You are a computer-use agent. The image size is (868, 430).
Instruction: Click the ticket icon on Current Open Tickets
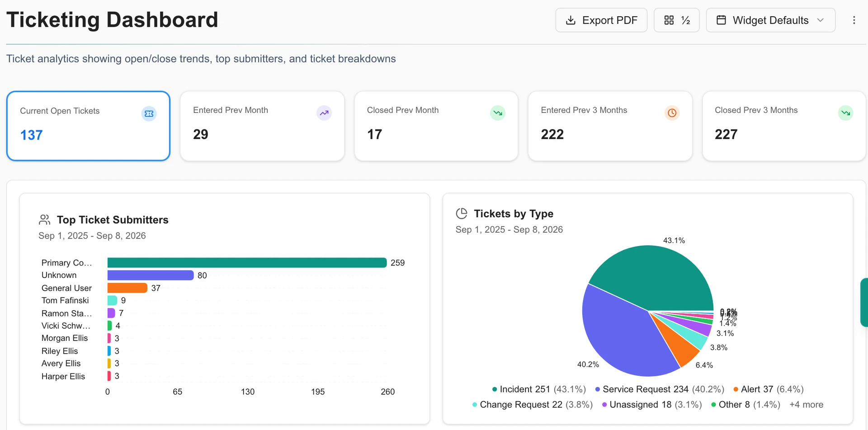click(x=149, y=114)
